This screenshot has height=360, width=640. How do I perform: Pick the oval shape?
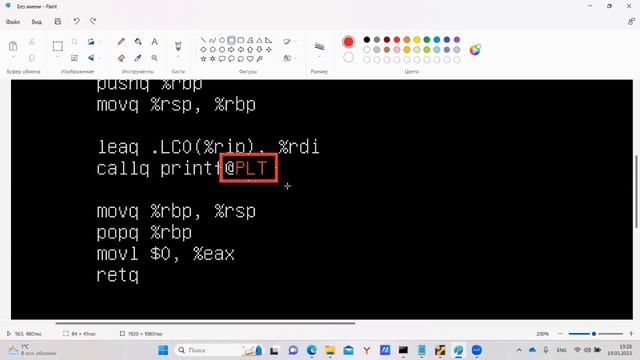(222, 40)
